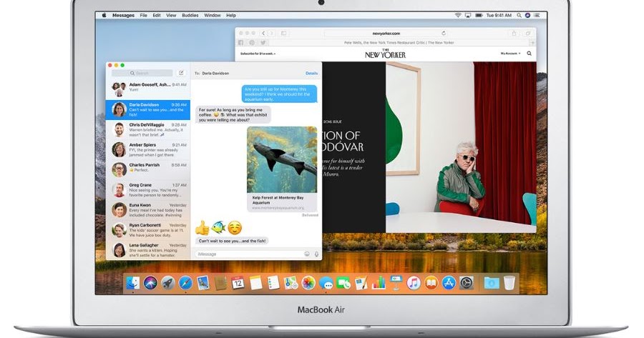Open Launchpad rocket icon in Dock

pyautogui.click(x=167, y=283)
